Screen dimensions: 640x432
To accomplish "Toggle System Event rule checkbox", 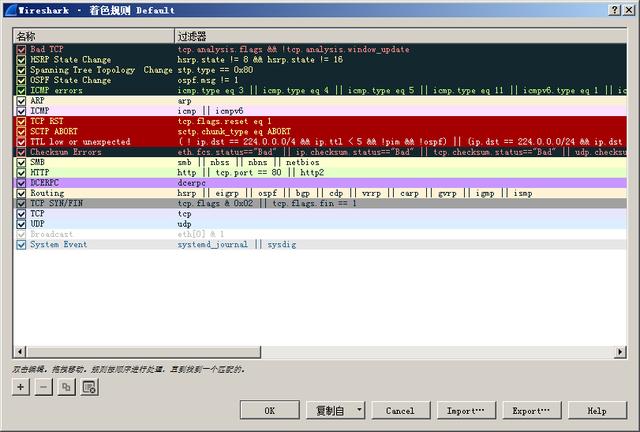I will click(x=21, y=245).
